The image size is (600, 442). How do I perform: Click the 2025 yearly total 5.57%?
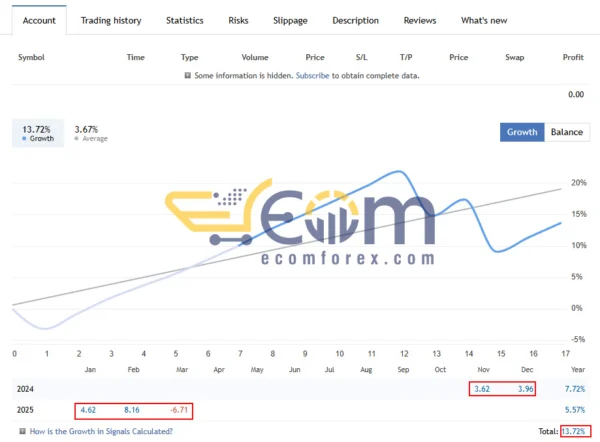(x=575, y=410)
